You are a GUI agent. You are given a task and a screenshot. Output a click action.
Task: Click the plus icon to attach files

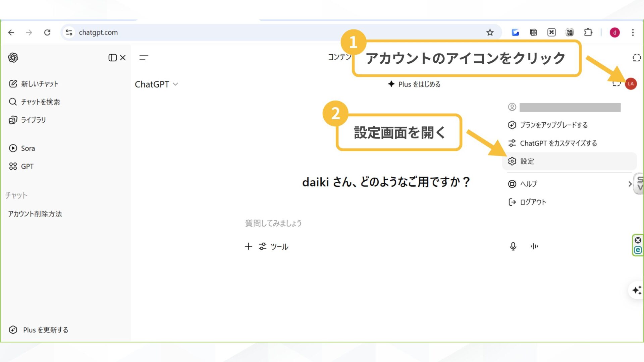pyautogui.click(x=248, y=246)
